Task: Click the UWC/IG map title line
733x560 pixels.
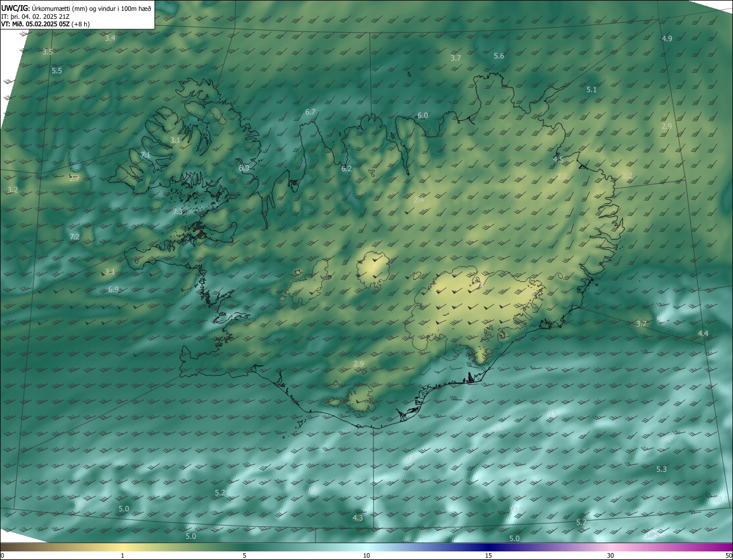Action: coord(76,8)
